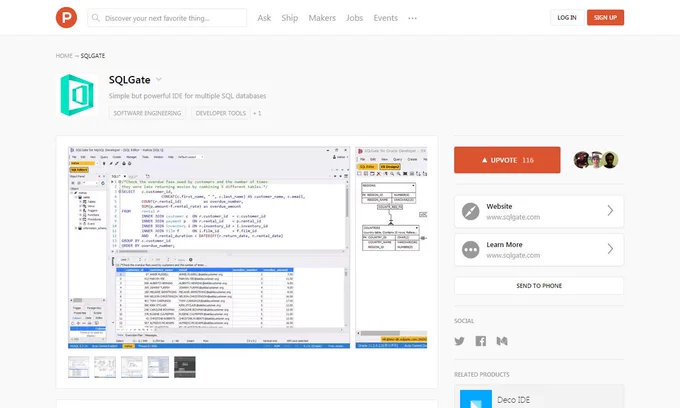This screenshot has width=680, height=408.
Task: Show the +1 additional topics
Action: pos(257,113)
